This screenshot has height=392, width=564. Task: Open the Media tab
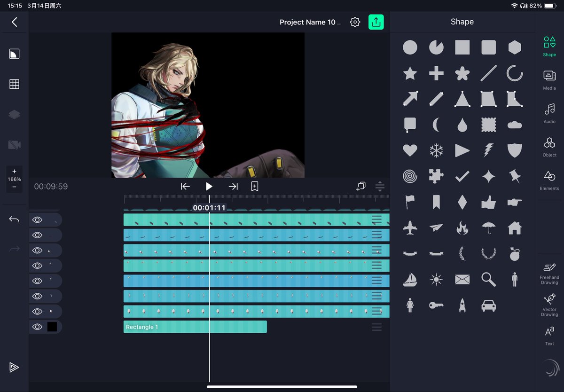(549, 80)
